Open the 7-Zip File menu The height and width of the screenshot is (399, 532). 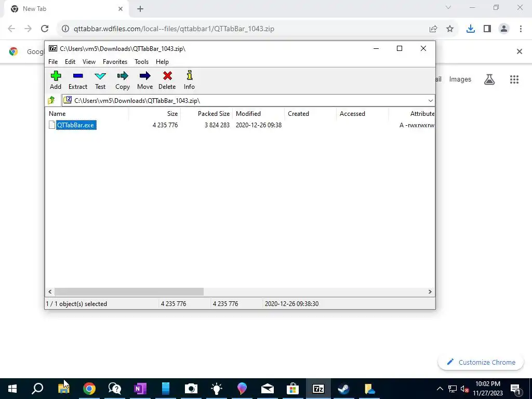(x=53, y=62)
